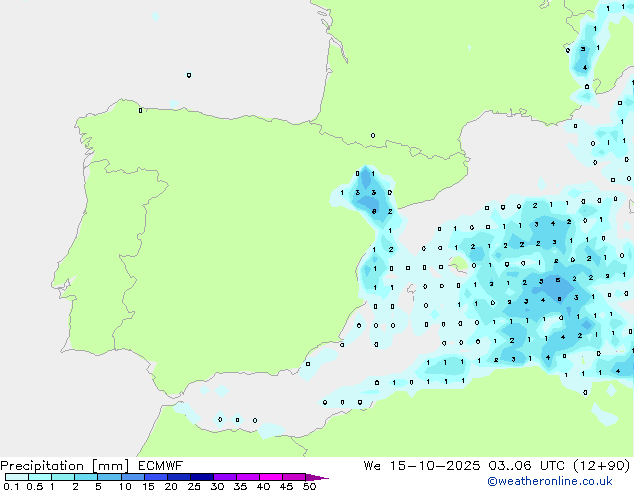Click the forecast offset '(12+90)'
The width and height of the screenshot is (634, 490).
click(602, 466)
